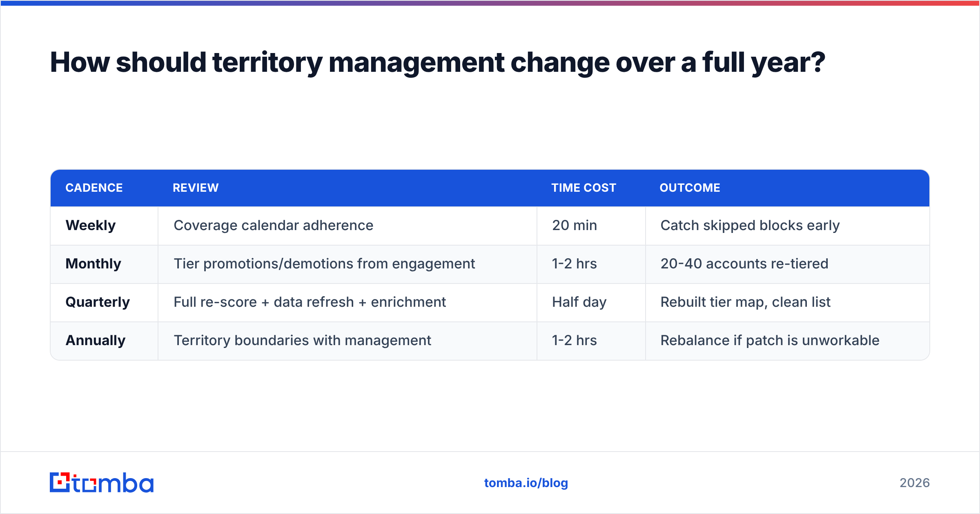Viewport: 980px width, 514px height.
Task: Click 'Tier promotions/demotions from engagement' cell
Action: point(347,264)
